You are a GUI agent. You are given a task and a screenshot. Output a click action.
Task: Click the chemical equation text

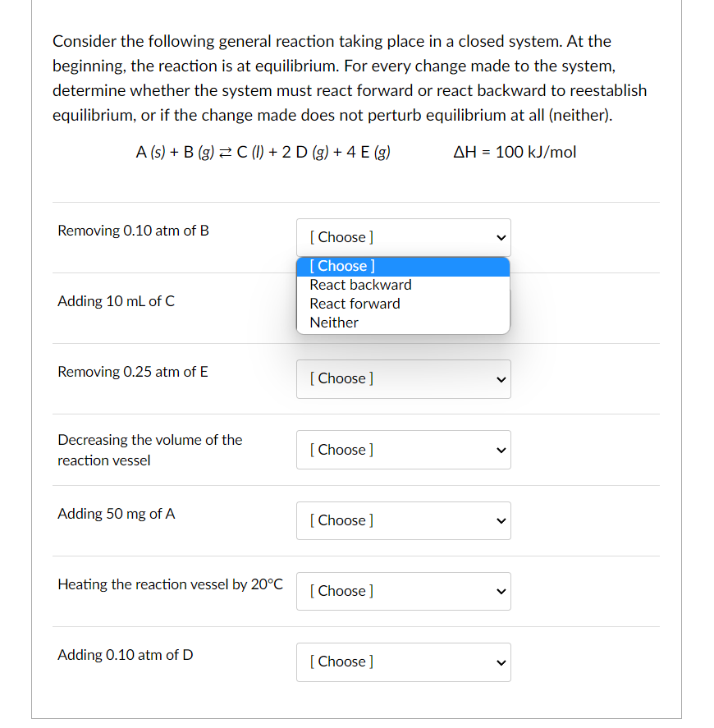tap(263, 152)
